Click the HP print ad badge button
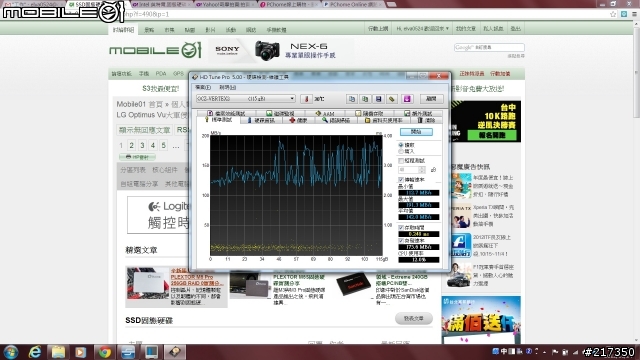This screenshot has height=360, width=640. [138, 157]
